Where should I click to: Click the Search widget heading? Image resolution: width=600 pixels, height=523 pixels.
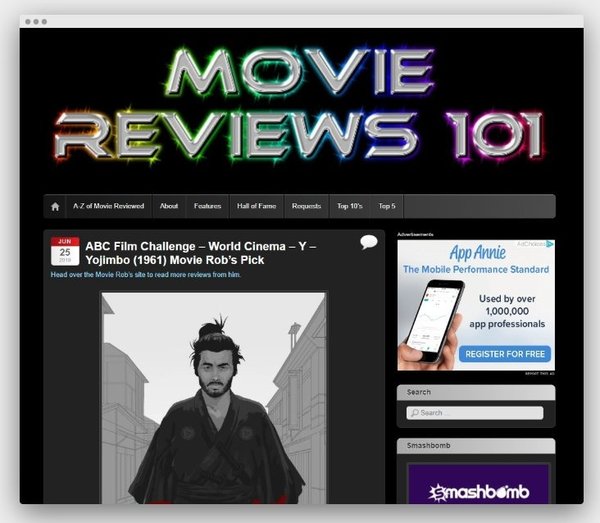pyautogui.click(x=419, y=392)
